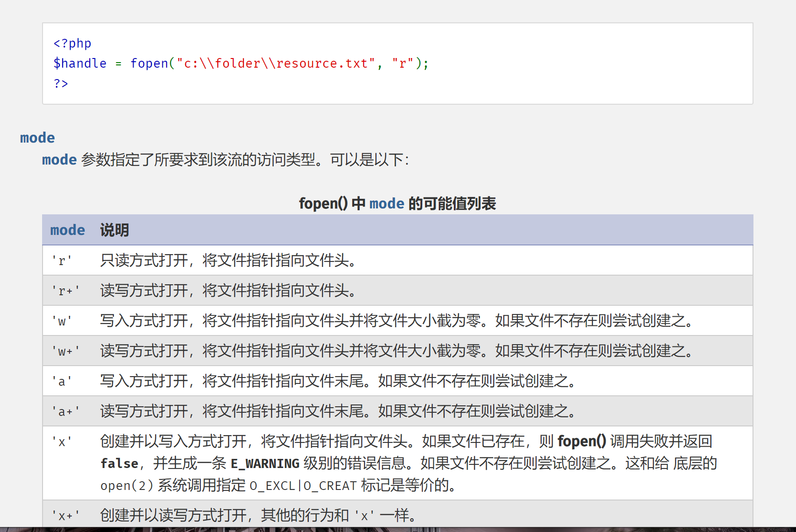This screenshot has width=796, height=532.
Task: Click the description in the 'w+' row
Action: (x=397, y=351)
